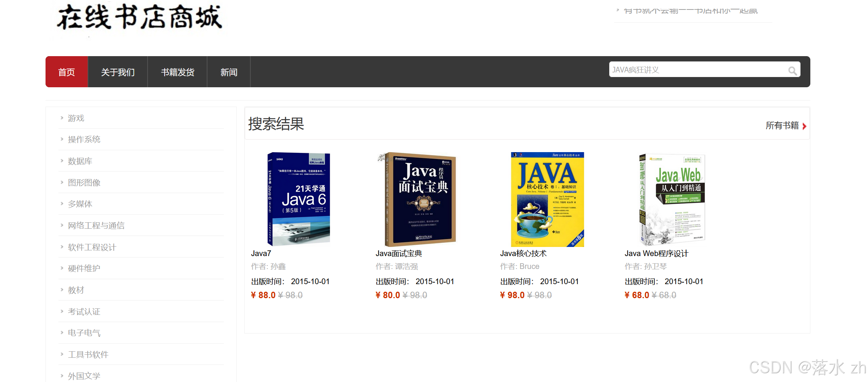Screen dimensions: 868x382
Task: Click the chevron beside 数据库 category
Action: 62,161
